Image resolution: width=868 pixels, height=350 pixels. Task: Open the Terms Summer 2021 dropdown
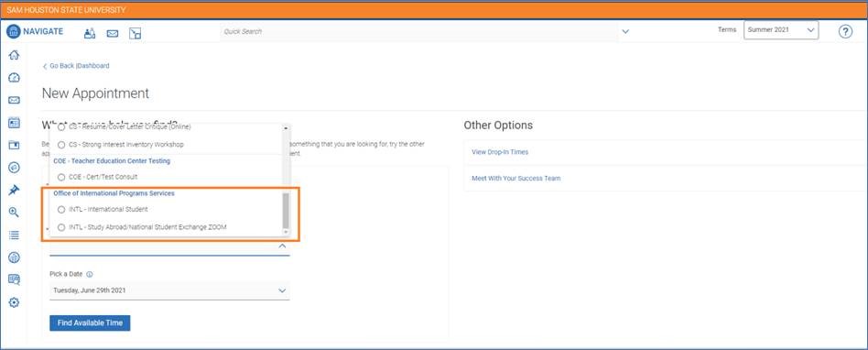(x=780, y=30)
